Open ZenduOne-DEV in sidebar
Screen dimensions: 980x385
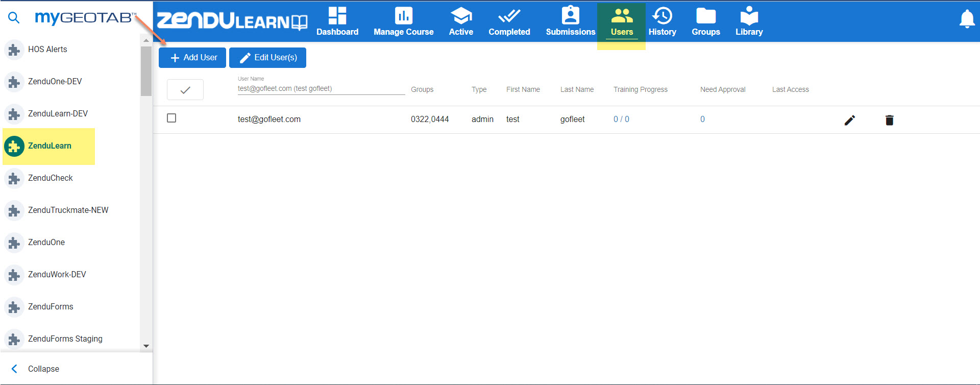pos(55,82)
